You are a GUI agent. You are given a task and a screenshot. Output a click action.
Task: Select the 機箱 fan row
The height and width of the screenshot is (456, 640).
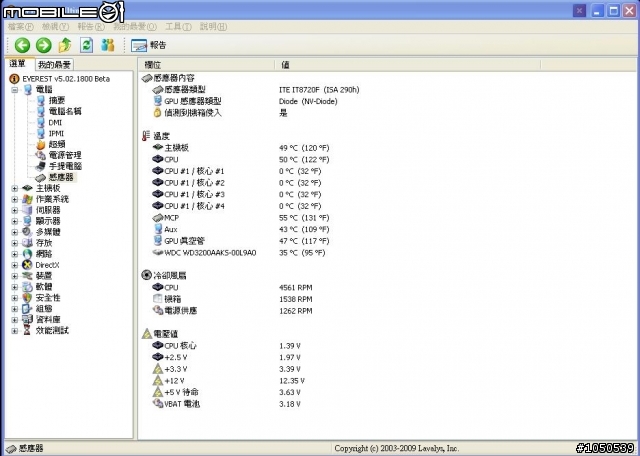pos(232,299)
